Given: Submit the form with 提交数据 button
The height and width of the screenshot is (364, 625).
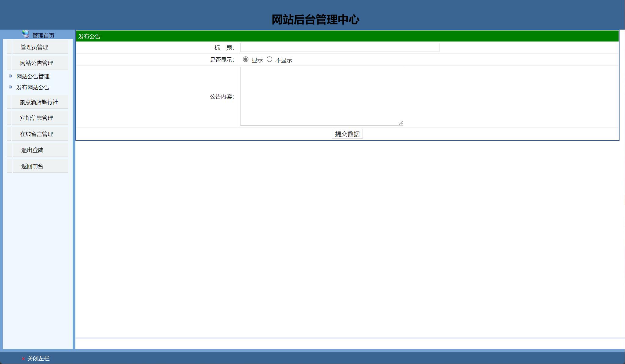Looking at the screenshot, I should pos(347,134).
